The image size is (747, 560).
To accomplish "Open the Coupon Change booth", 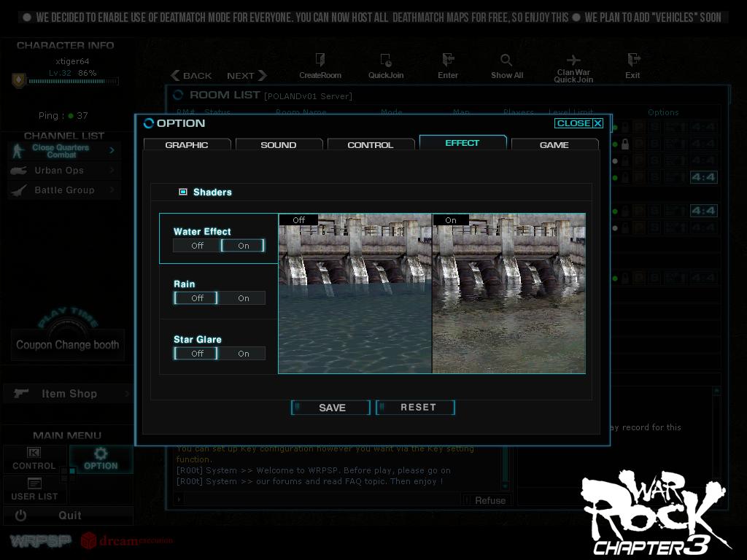I will point(67,345).
